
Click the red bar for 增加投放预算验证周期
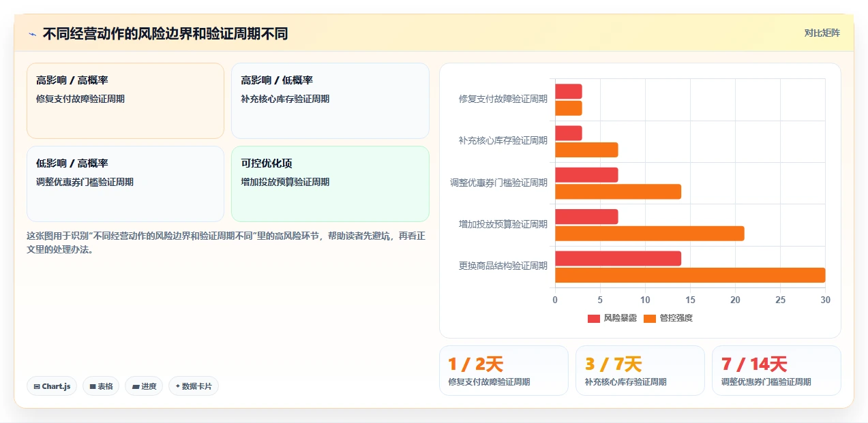[x=586, y=217]
